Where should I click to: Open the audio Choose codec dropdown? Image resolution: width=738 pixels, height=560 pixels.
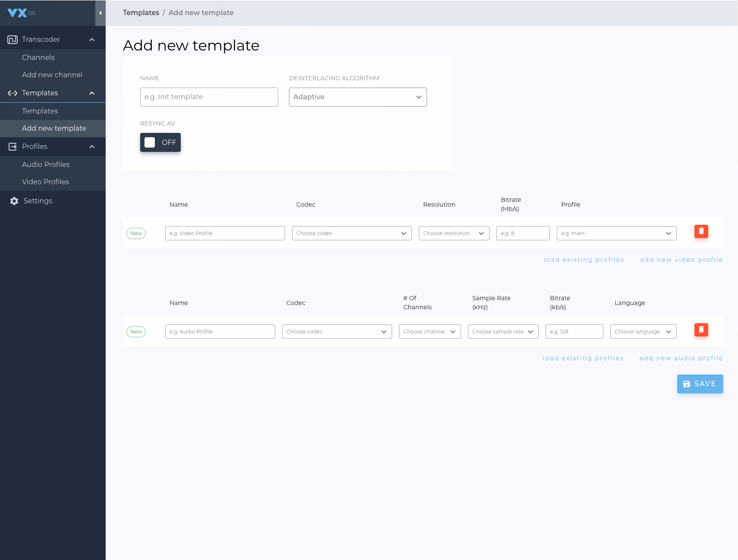337,332
